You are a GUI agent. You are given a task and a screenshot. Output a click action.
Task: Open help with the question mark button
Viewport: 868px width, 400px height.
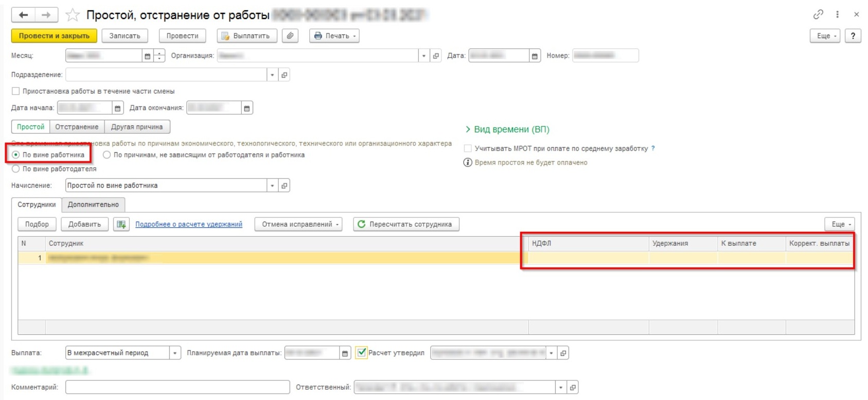(853, 36)
